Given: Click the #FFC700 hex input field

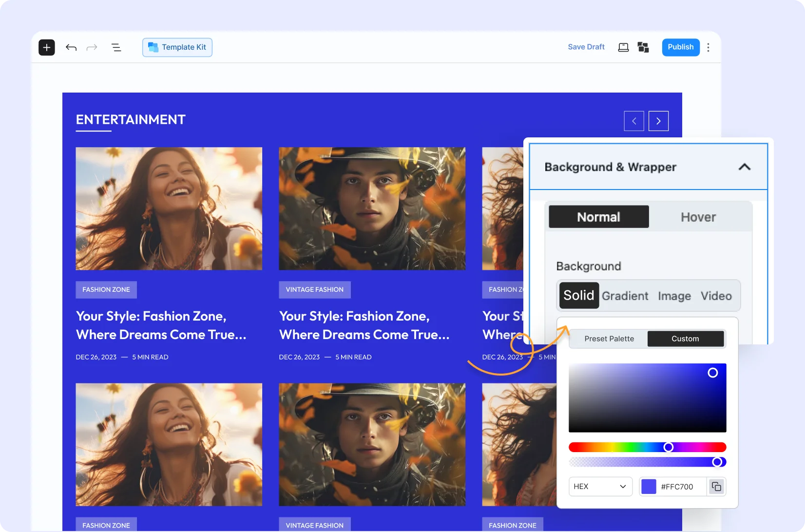Looking at the screenshot, I should click(x=677, y=486).
